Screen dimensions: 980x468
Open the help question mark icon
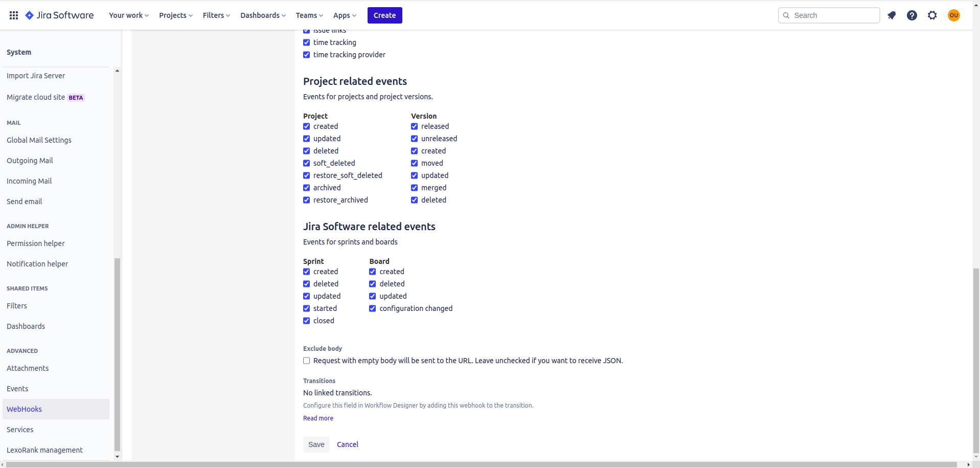point(912,15)
